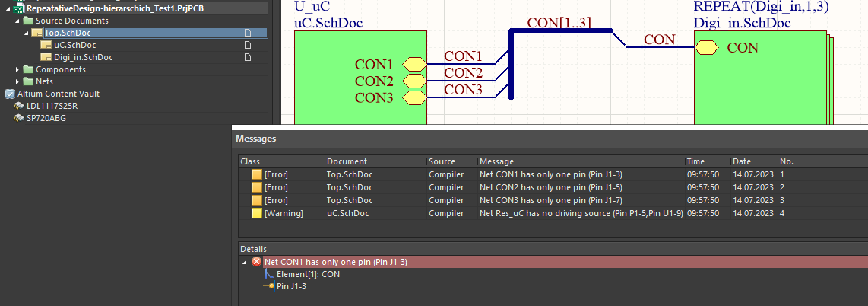This screenshot has width=868, height=306.
Task: Click the warning icon for Net Res_uC message
Action: pyautogui.click(x=256, y=213)
